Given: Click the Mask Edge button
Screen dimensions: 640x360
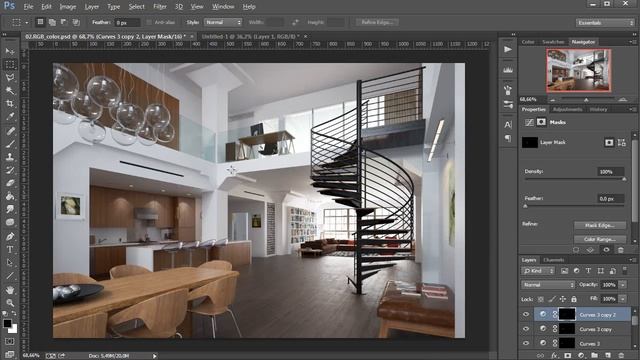Looking at the screenshot, I should coord(600,225).
